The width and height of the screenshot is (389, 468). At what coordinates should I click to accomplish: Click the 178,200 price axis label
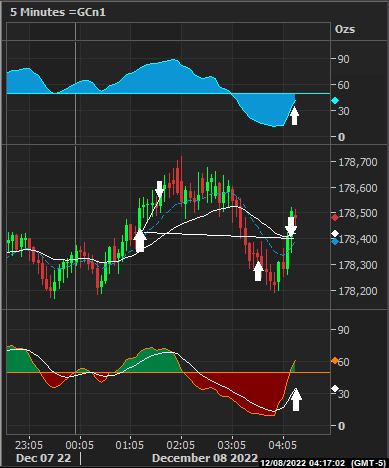358,291
